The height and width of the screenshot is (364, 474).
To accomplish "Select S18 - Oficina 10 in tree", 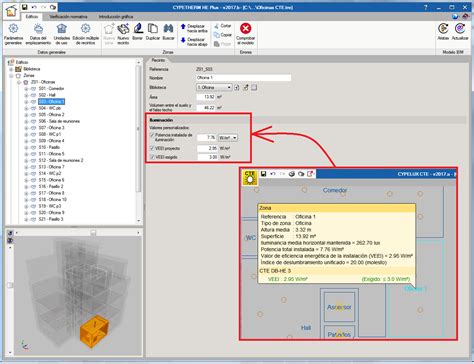I will [52, 199].
